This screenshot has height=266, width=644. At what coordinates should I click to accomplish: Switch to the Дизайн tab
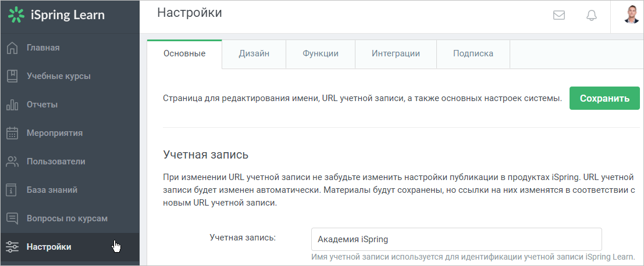tap(254, 53)
